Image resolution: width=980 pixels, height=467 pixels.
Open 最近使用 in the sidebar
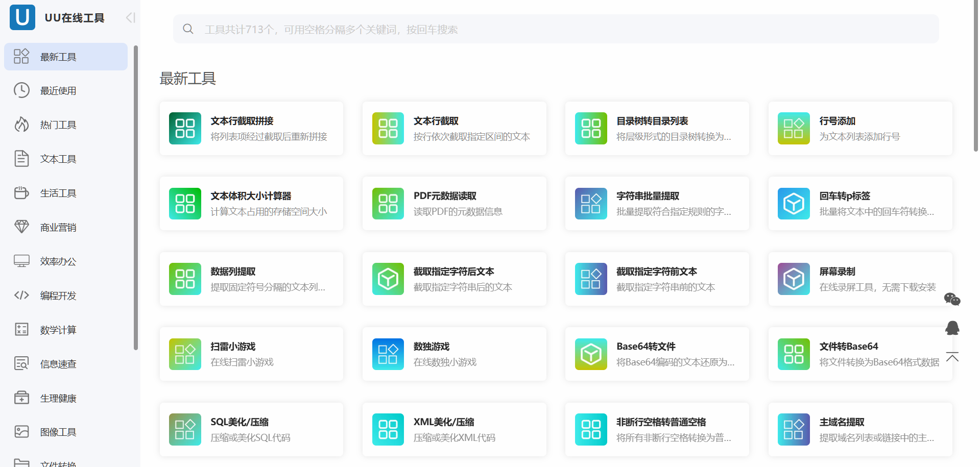[66, 91]
